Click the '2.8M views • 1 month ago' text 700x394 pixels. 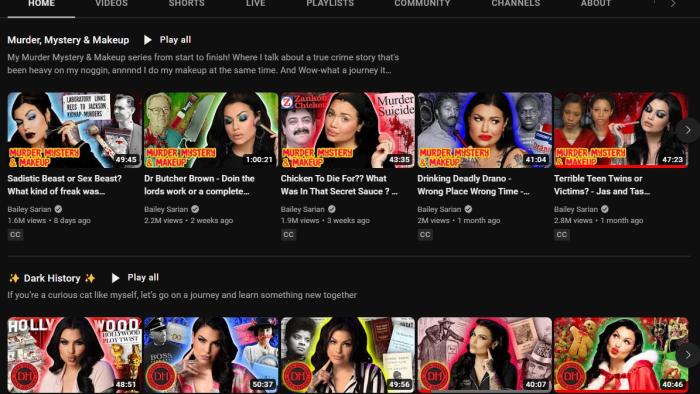click(x=598, y=220)
